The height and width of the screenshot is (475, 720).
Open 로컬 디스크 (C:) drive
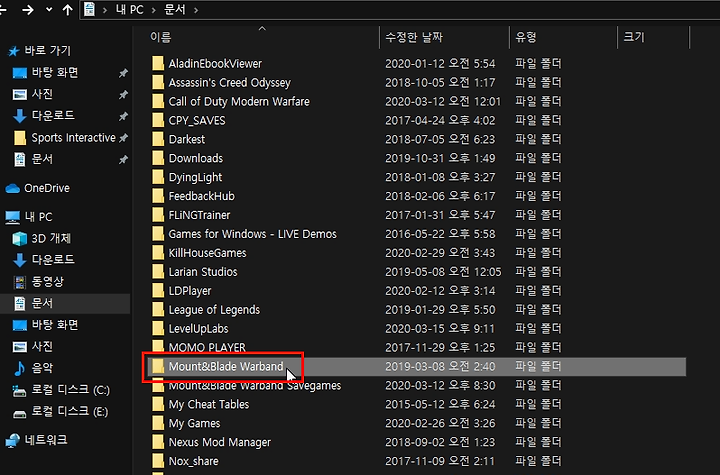pyautogui.click(x=70, y=390)
